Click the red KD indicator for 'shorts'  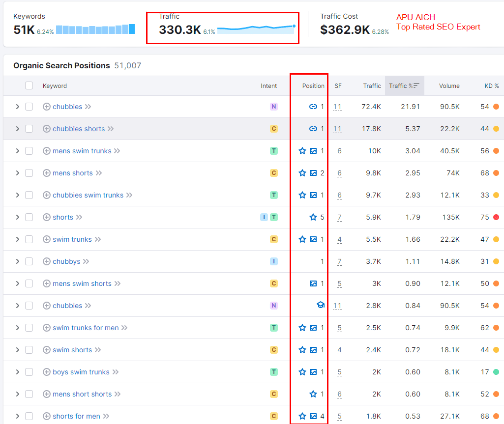[496, 217]
